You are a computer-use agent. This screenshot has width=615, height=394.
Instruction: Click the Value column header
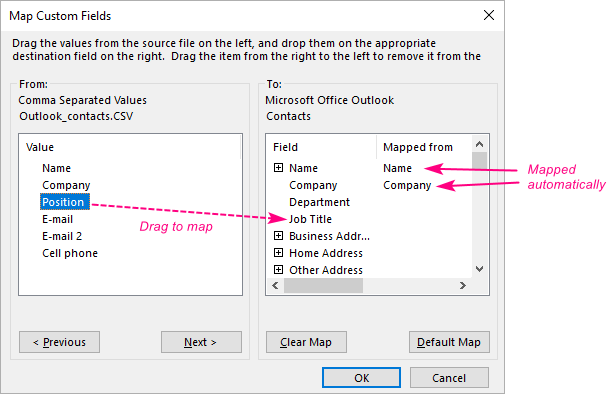[x=130, y=147]
